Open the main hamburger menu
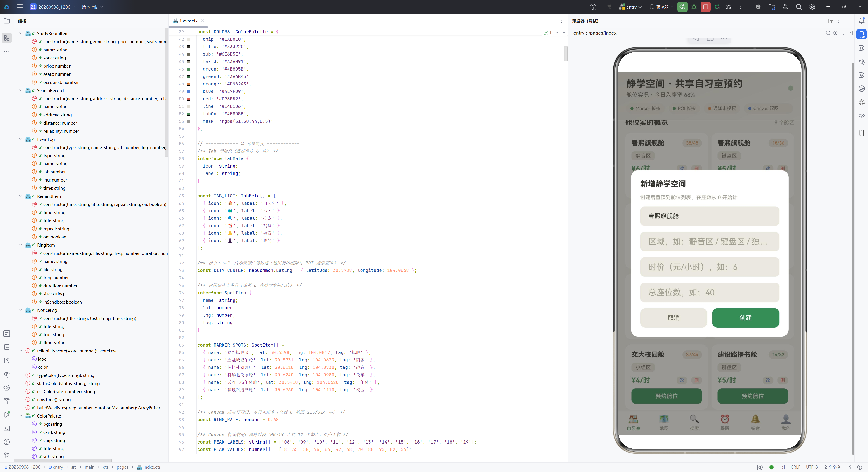The image size is (868, 472). click(20, 7)
